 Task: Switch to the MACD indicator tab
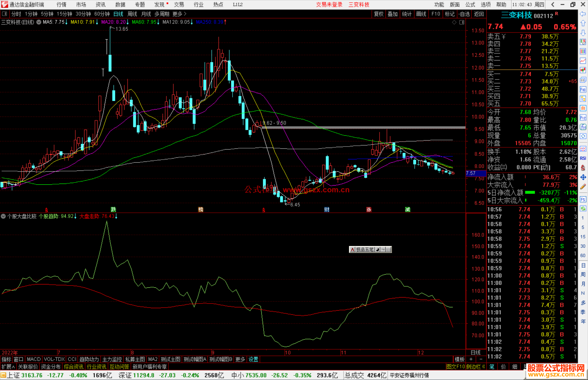[x=34, y=359]
